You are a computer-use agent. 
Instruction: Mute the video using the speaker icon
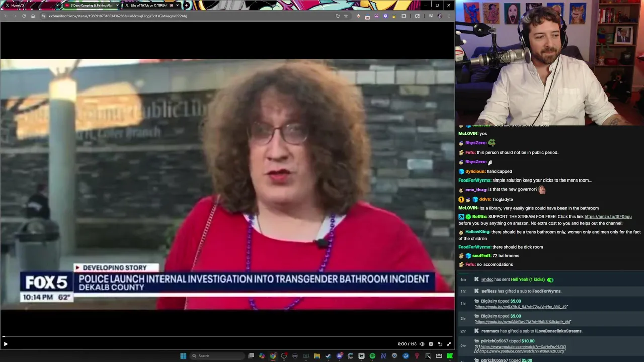point(422,344)
